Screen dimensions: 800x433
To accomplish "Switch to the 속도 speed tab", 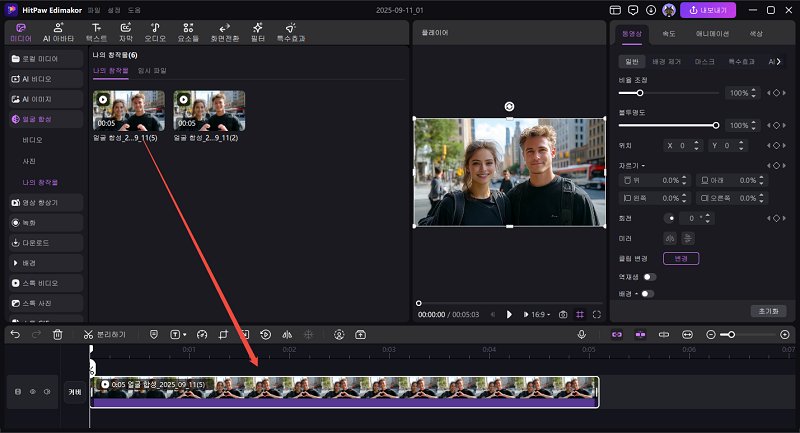I will [x=669, y=34].
